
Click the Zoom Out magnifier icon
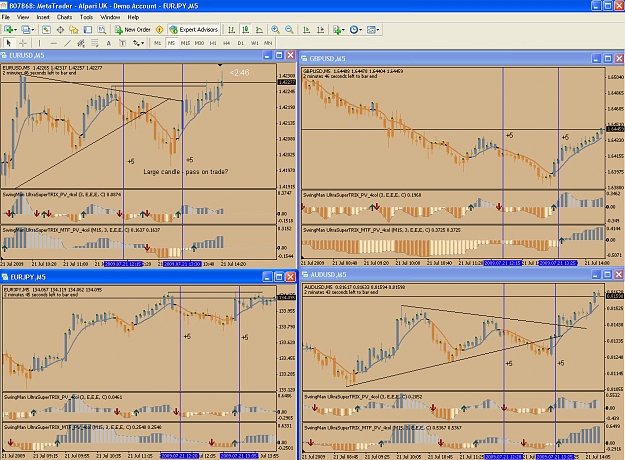point(289,29)
